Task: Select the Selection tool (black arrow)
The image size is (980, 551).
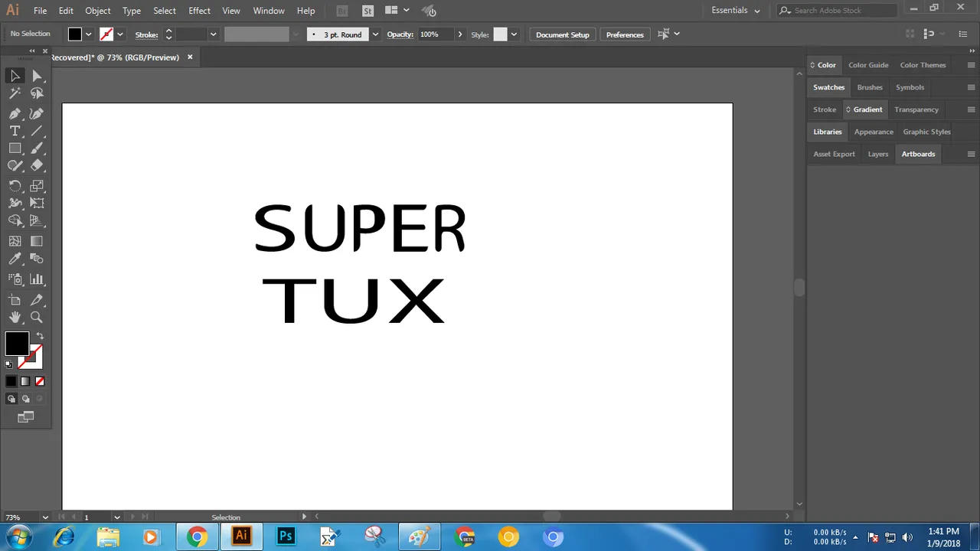Action: pos(15,76)
